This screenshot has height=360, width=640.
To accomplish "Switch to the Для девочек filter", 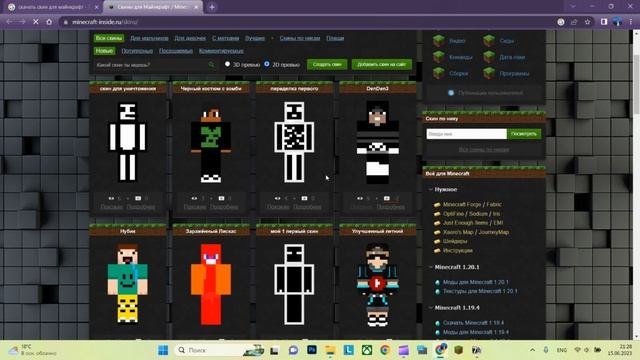I will pos(190,38).
